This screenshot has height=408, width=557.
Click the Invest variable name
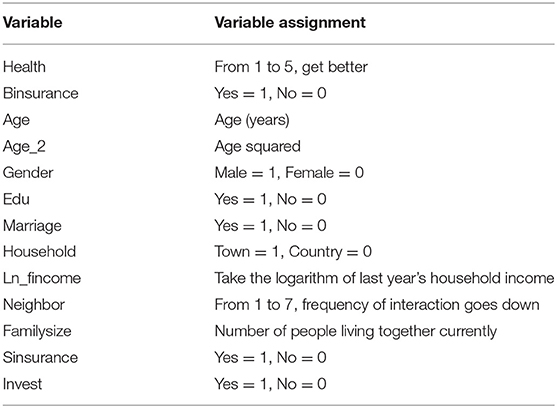pos(22,384)
